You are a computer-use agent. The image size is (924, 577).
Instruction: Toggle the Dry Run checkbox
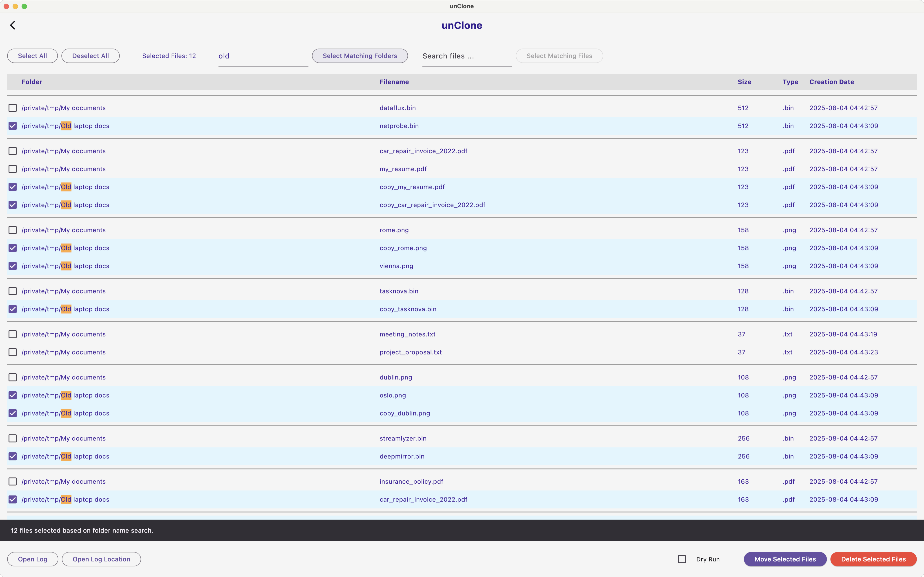pos(682,559)
